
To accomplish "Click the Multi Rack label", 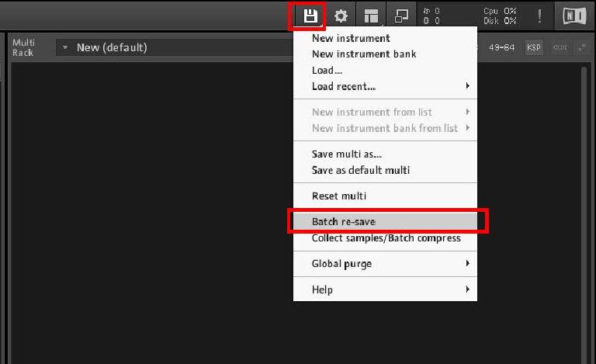I will click(23, 47).
